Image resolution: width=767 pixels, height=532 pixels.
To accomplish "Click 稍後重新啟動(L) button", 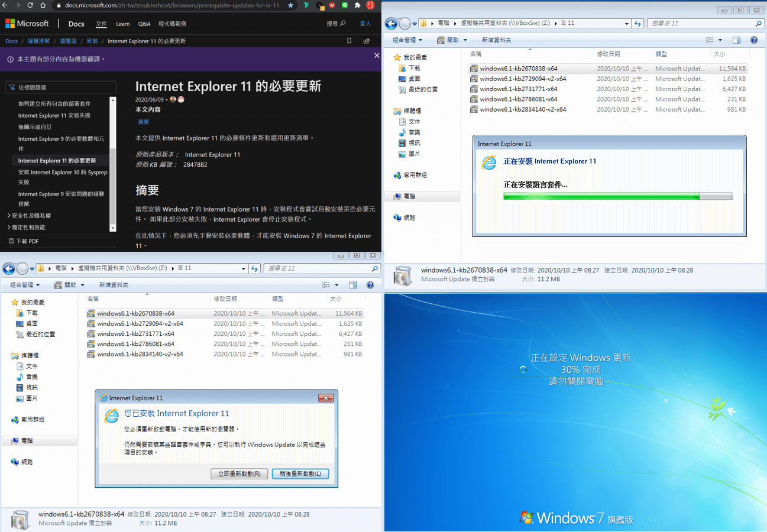I will [x=300, y=474].
